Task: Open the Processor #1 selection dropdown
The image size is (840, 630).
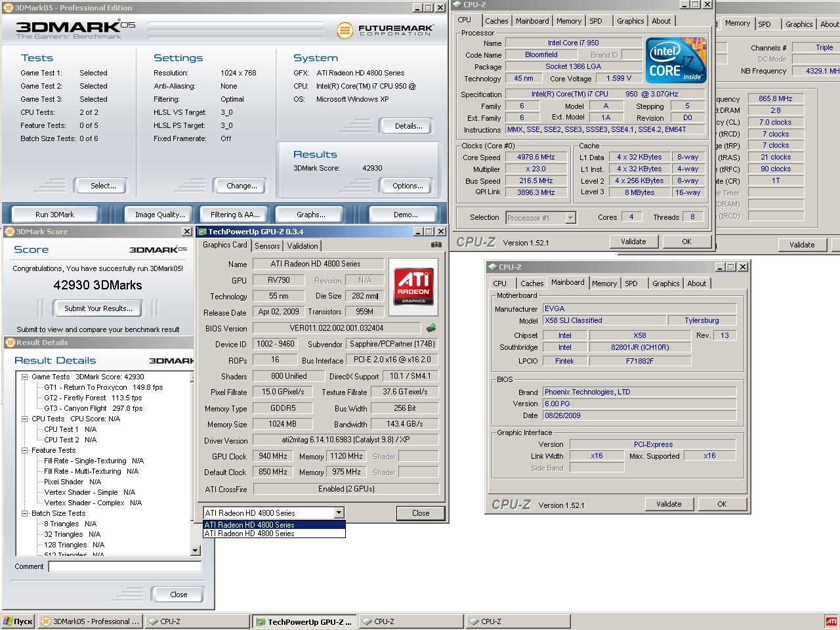Action: point(570,218)
